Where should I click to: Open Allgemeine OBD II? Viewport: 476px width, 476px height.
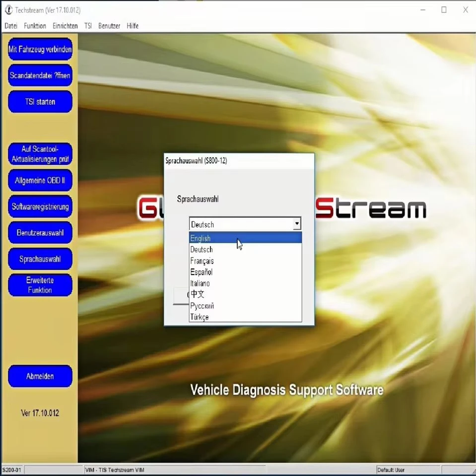point(40,180)
